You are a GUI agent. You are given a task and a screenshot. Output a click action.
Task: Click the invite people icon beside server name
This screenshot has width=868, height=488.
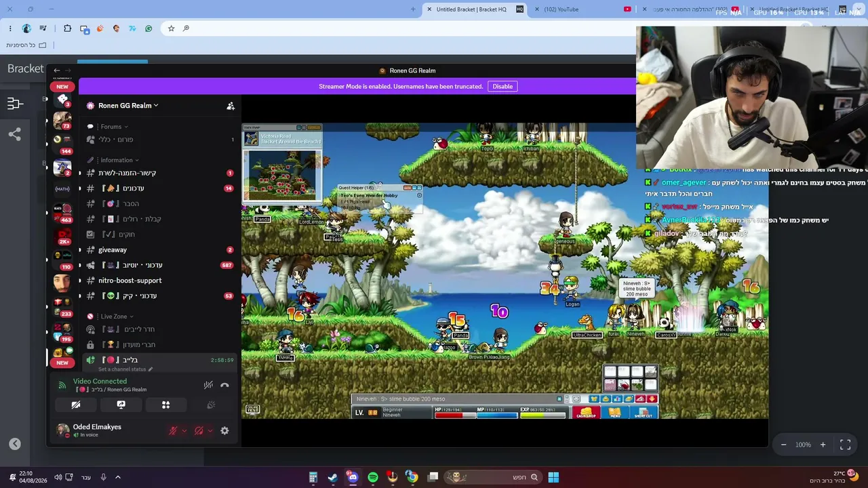pos(231,106)
